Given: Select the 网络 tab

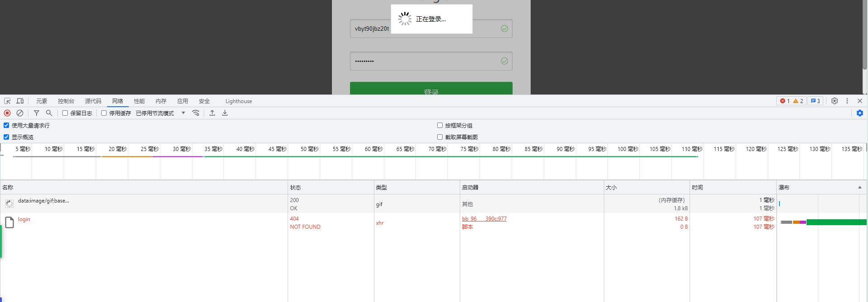Looking at the screenshot, I should pos(117,101).
